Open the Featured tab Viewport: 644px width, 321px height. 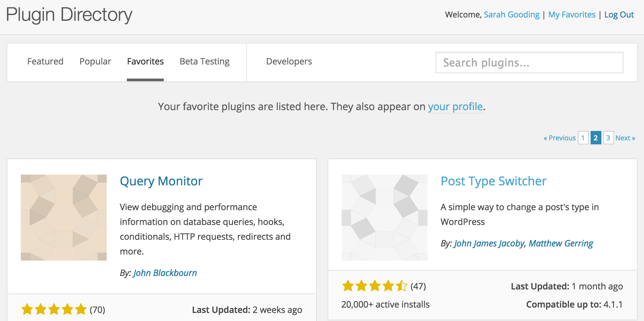(x=45, y=61)
